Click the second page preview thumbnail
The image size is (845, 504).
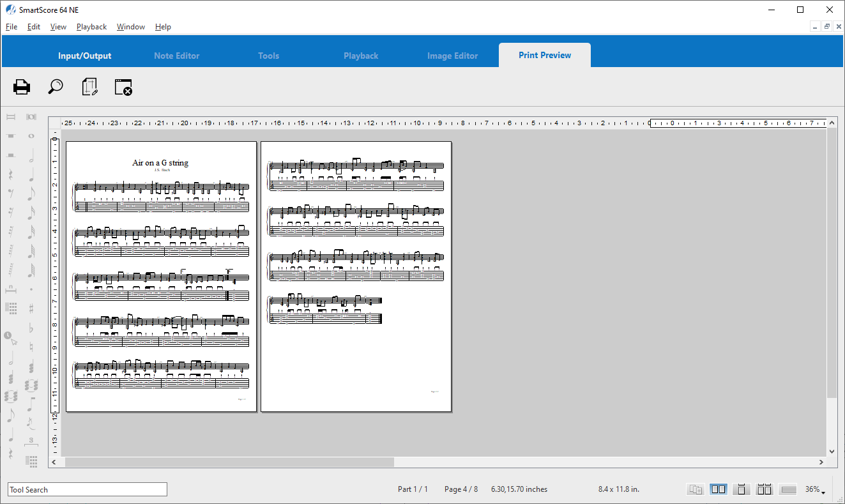[x=356, y=277]
